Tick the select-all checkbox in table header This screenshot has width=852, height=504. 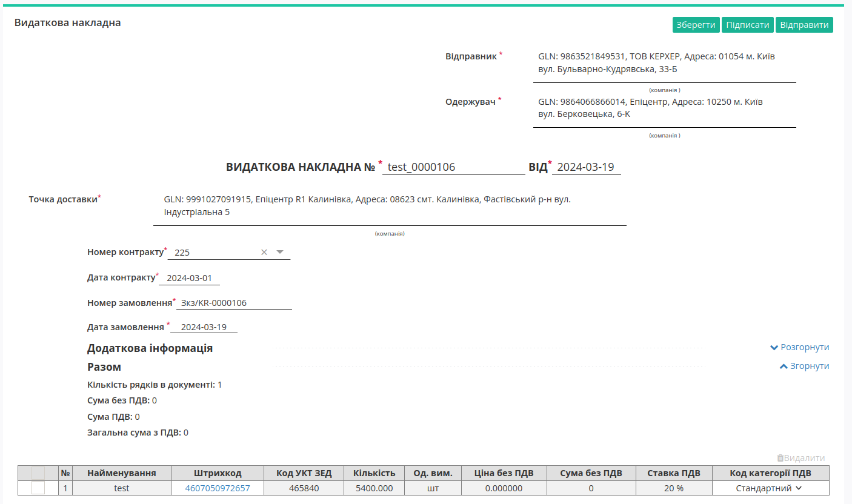click(x=38, y=473)
